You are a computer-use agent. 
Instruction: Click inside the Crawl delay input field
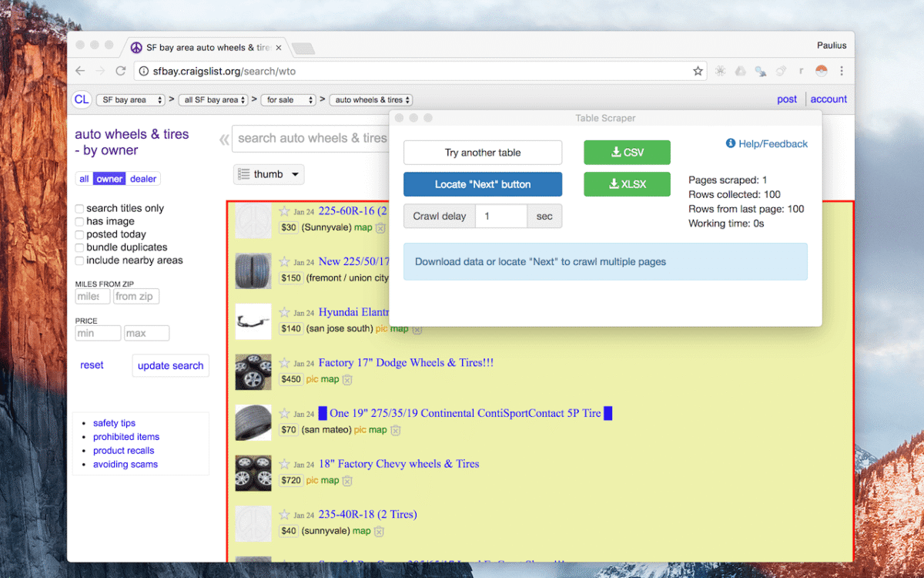(500, 216)
